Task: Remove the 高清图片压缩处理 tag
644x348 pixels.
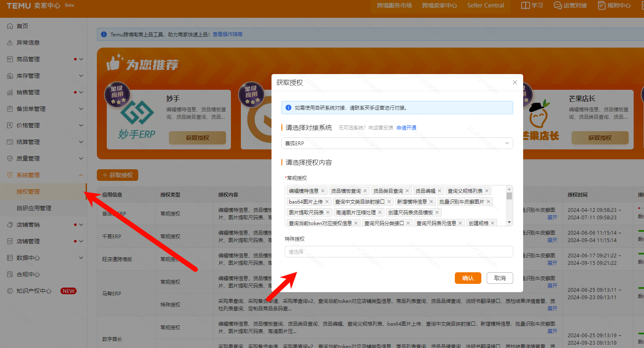Action: [x=380, y=212]
